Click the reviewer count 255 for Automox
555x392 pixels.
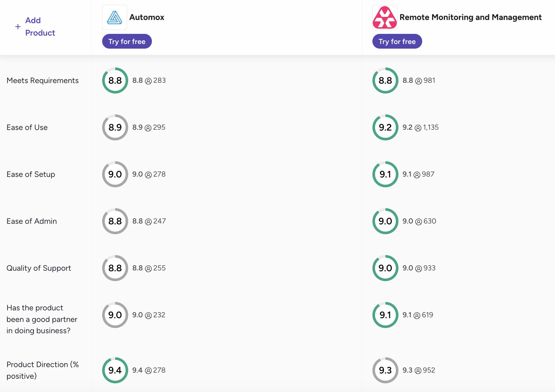tap(159, 268)
